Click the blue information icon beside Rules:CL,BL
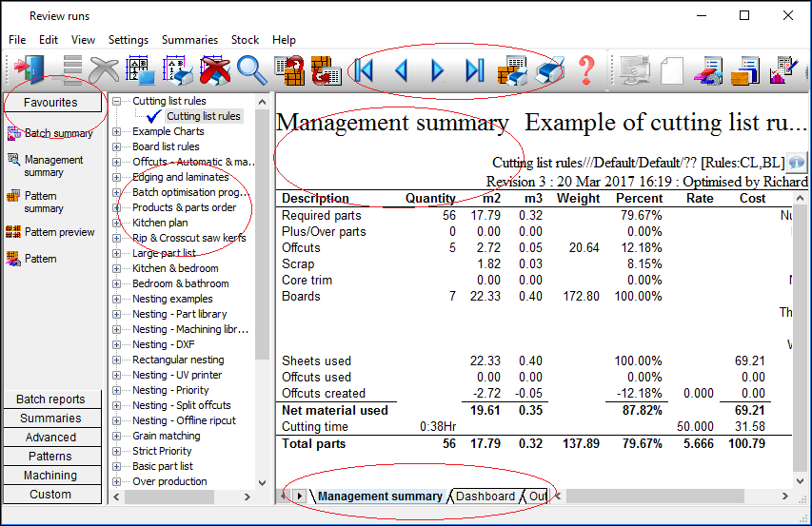Image resolution: width=812 pixels, height=526 pixels. 797,163
